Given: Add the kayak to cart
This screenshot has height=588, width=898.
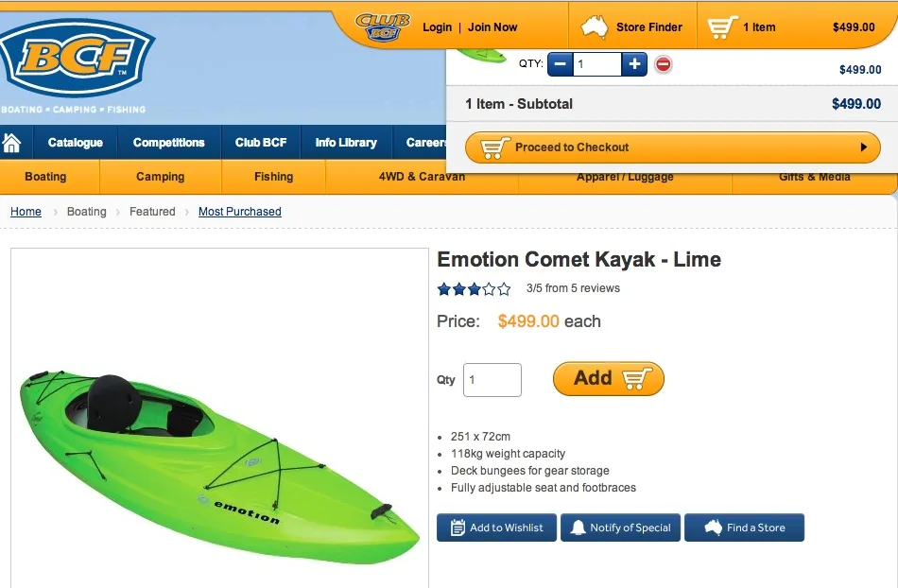Looking at the screenshot, I should pos(608,379).
